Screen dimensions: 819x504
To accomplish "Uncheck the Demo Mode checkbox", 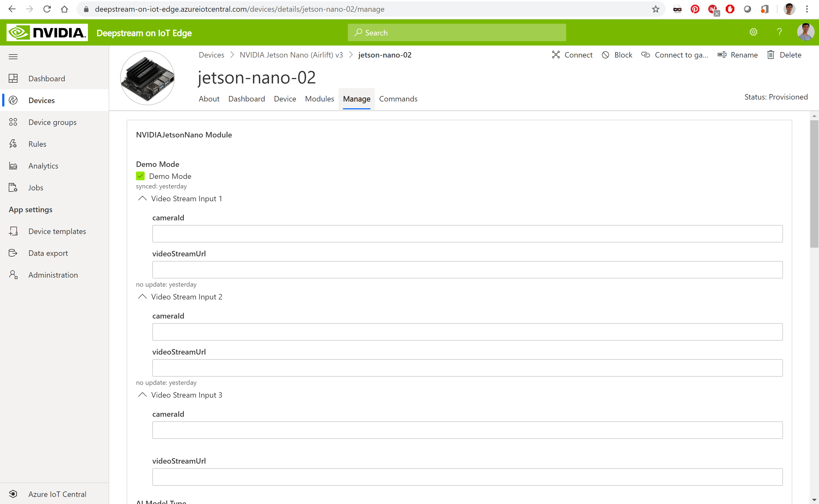I will (140, 176).
